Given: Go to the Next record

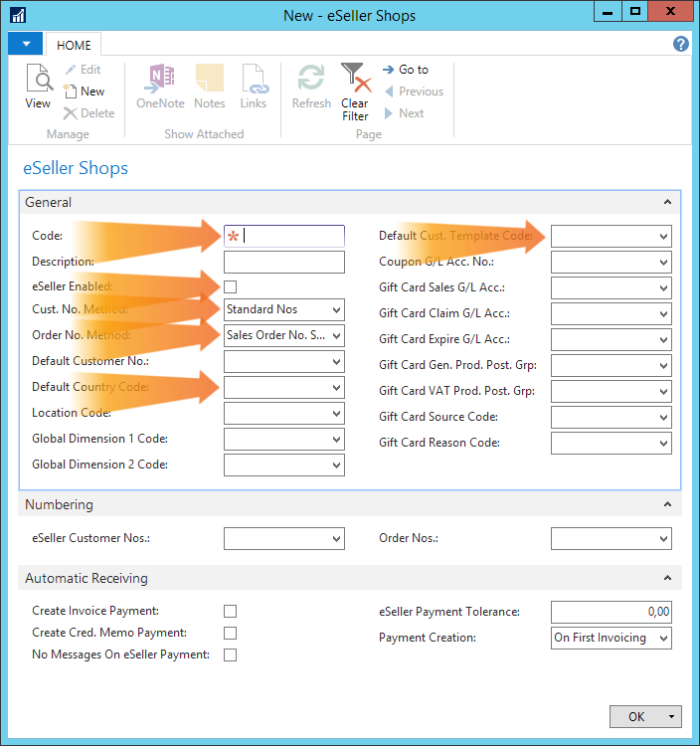Looking at the screenshot, I should click(404, 113).
